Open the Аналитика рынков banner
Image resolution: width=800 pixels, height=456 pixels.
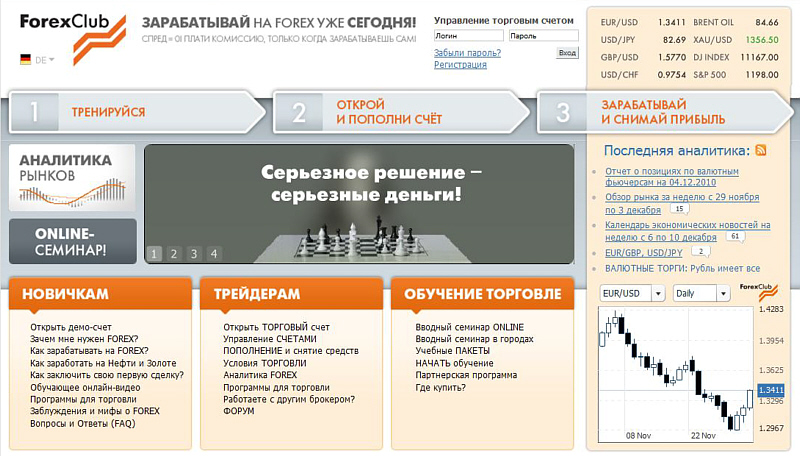[x=72, y=178]
